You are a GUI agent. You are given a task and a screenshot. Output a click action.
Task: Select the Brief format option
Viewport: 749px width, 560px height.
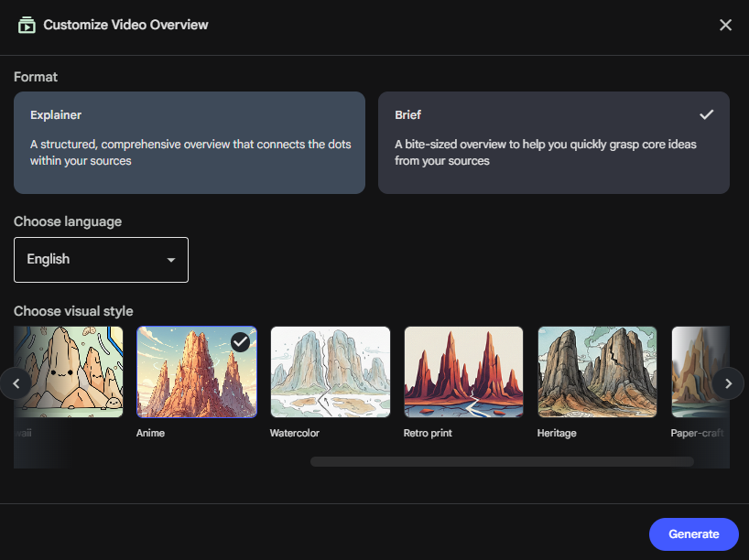point(553,142)
